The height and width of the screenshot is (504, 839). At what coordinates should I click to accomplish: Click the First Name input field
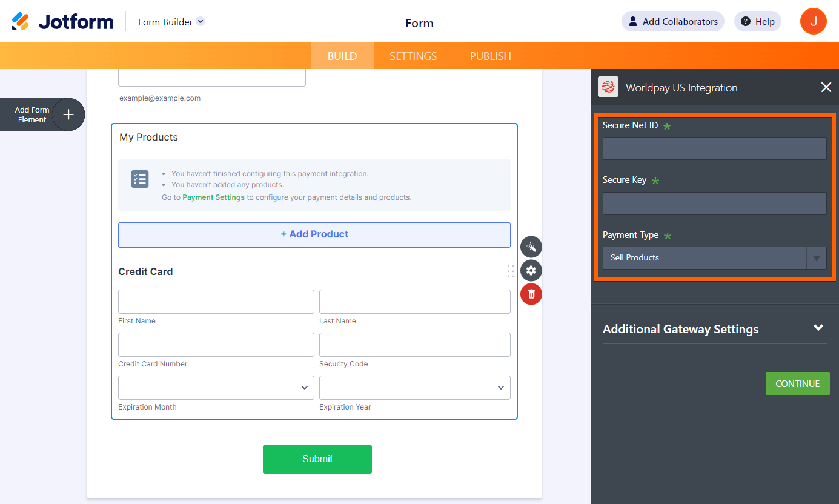coord(216,302)
